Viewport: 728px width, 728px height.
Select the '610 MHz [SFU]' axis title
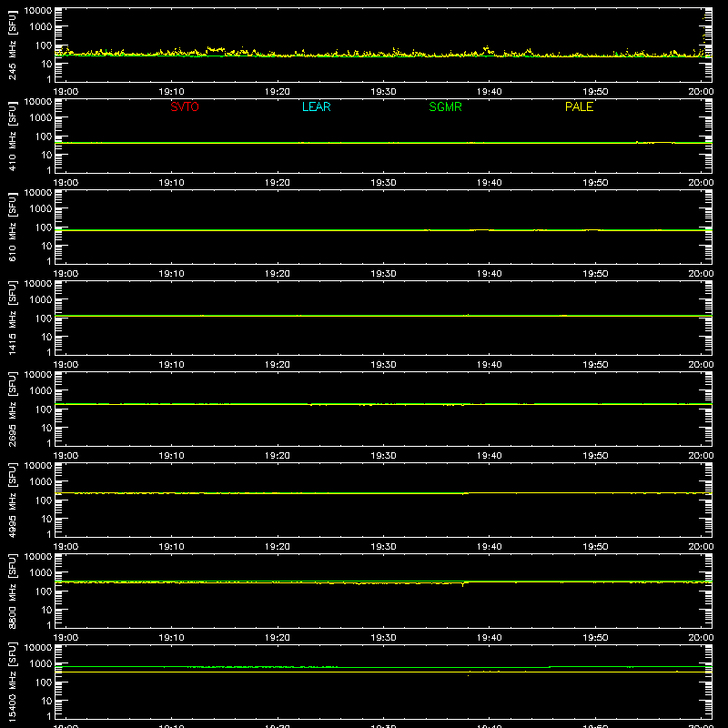coord(13,227)
